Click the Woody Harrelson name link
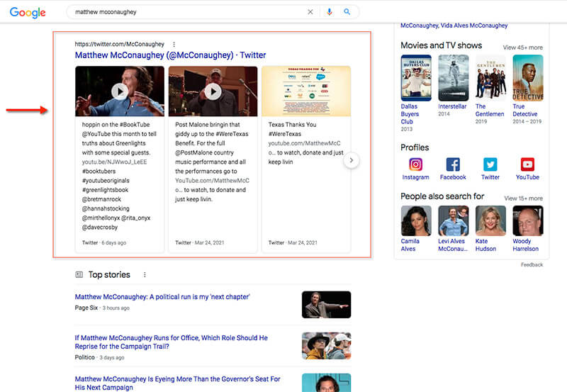Viewport: 567px width, 392px height. (525, 245)
